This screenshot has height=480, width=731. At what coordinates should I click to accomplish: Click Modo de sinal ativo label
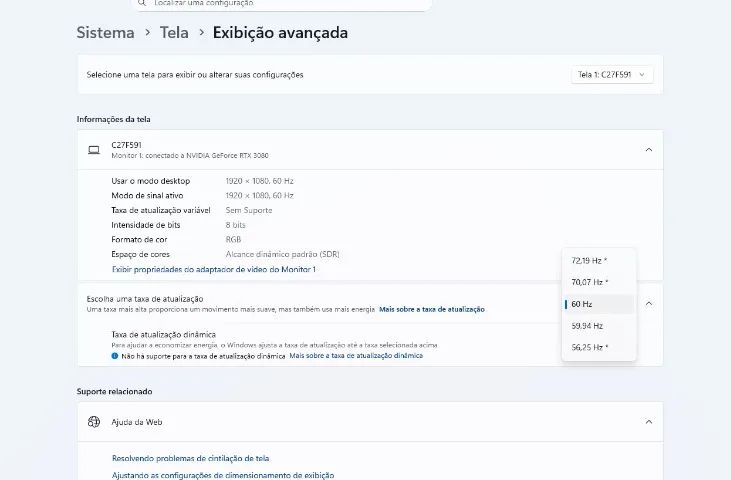point(147,195)
